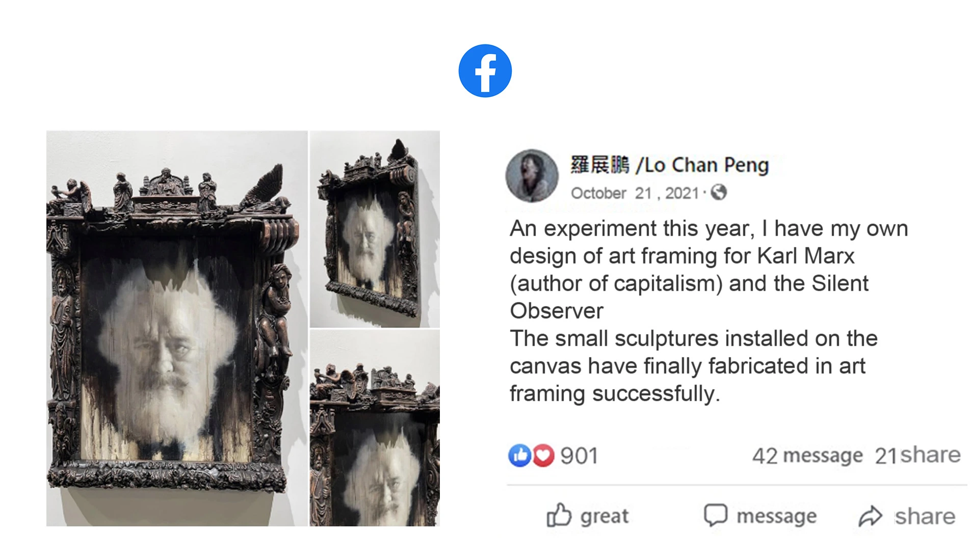Click the globe public visibility icon
The image size is (970, 560).
[719, 193]
